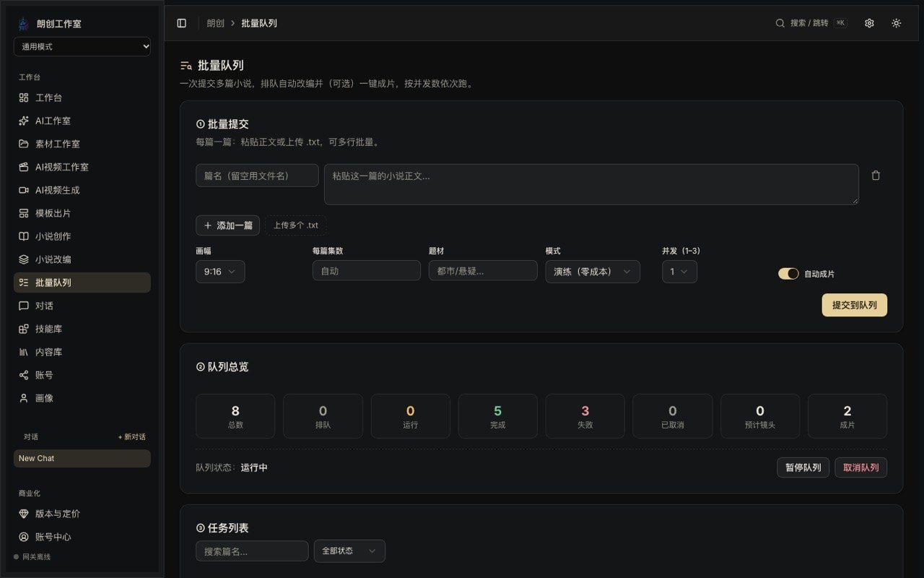Focus the 搜索篇名 search field
Viewport: 924px width, 578px height.
click(252, 551)
